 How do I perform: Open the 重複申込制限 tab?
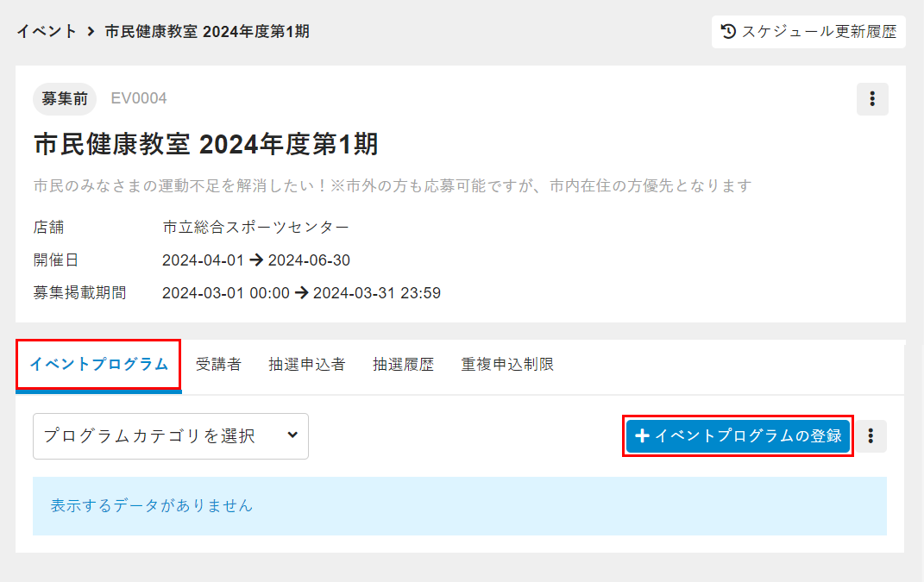pyautogui.click(x=507, y=365)
